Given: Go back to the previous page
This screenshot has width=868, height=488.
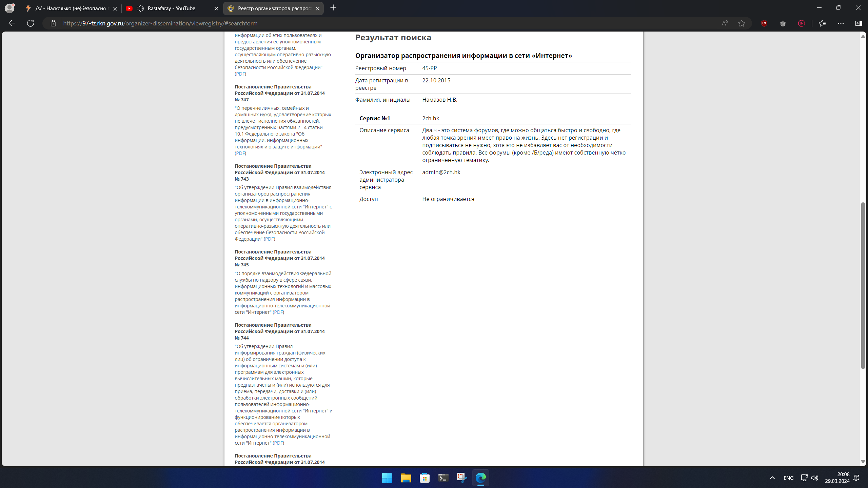Looking at the screenshot, I should pyautogui.click(x=12, y=23).
